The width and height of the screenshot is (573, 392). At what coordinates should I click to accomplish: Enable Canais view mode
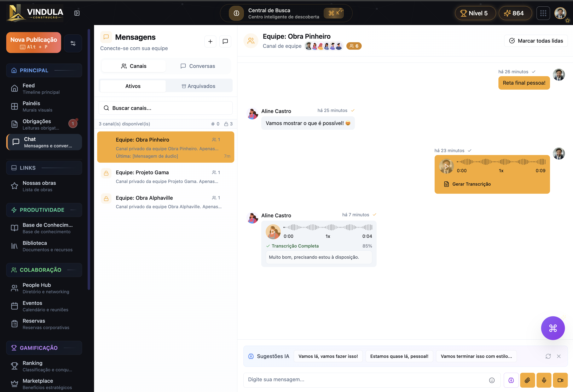coord(133,66)
